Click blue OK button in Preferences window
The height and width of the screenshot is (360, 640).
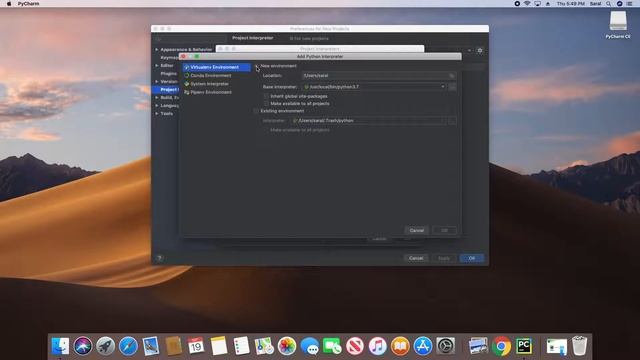tap(471, 258)
